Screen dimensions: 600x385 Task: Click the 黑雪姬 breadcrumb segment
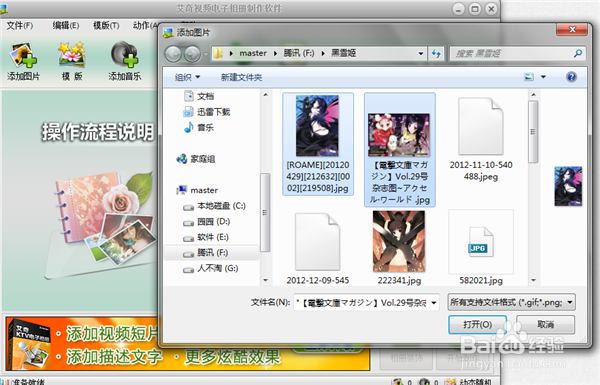(x=343, y=53)
